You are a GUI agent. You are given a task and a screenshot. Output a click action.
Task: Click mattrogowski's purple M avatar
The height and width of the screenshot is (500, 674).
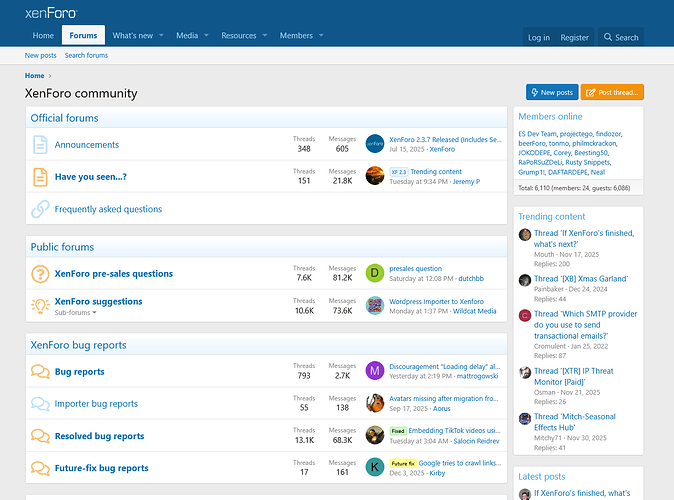(375, 371)
